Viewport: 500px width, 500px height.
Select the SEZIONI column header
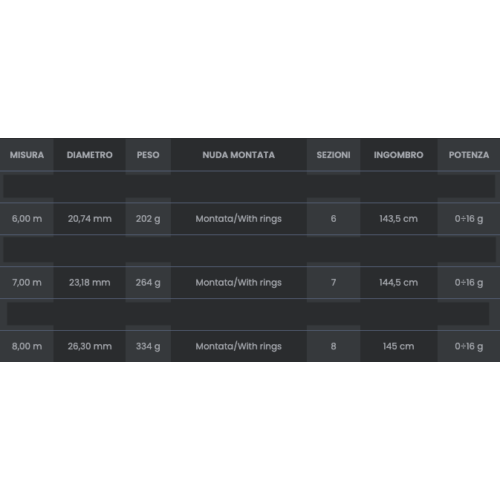point(333,155)
